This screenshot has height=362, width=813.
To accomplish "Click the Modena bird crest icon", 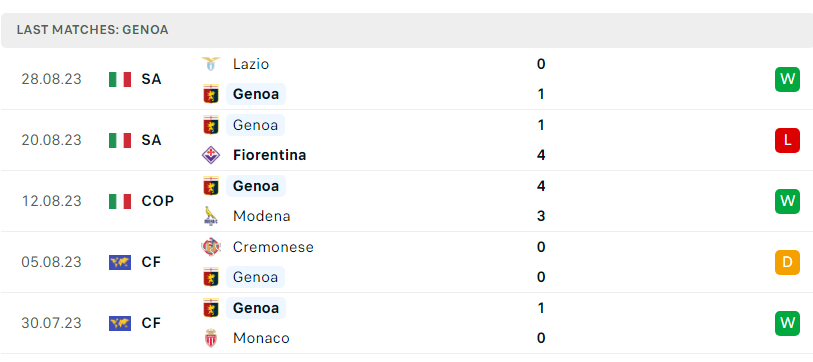I will pyautogui.click(x=211, y=216).
